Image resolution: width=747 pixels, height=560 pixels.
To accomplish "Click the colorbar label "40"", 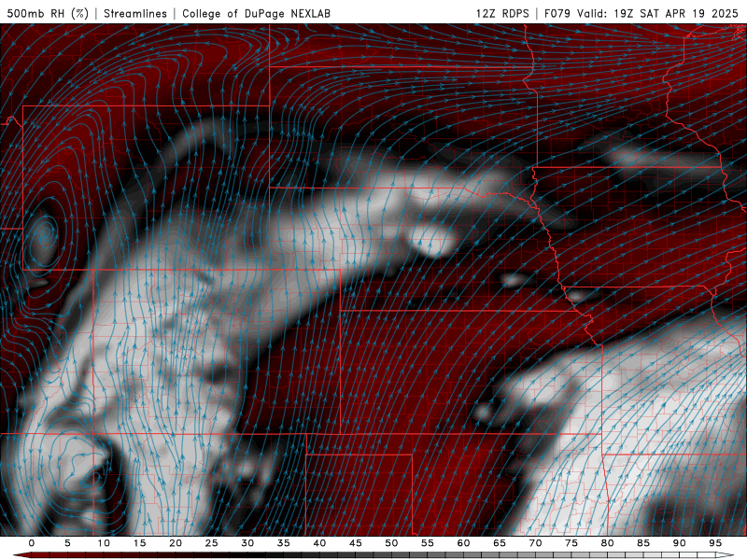I will point(319,543).
